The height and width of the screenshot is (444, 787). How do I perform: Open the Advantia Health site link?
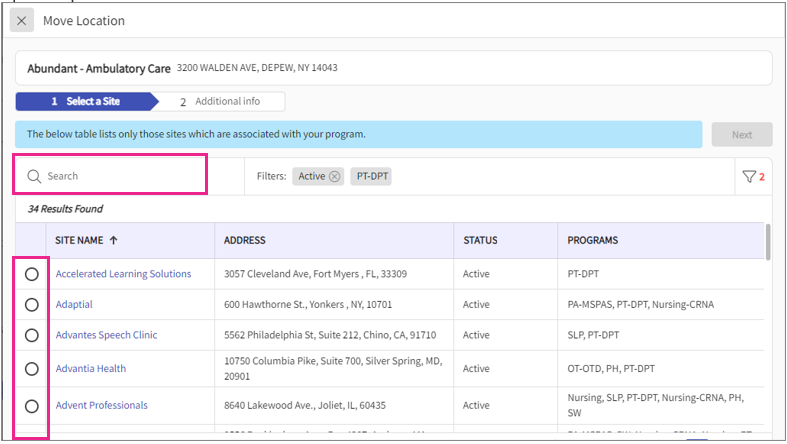click(x=91, y=368)
